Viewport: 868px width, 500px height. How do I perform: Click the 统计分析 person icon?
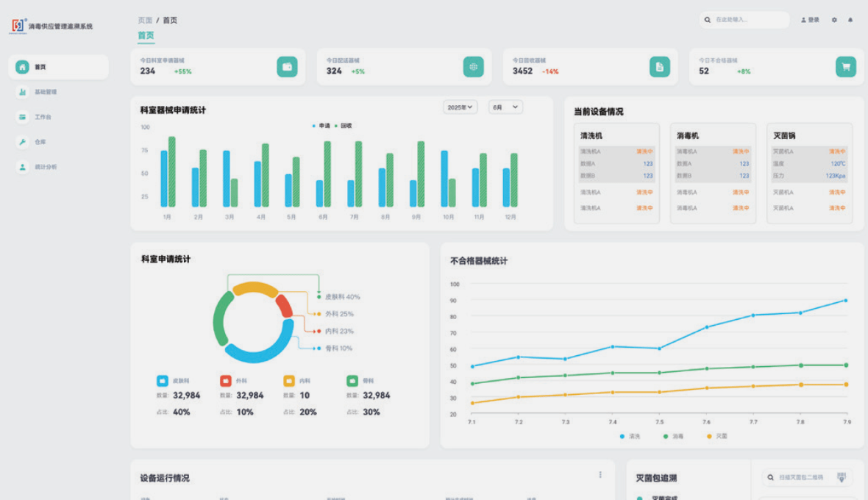click(x=23, y=167)
